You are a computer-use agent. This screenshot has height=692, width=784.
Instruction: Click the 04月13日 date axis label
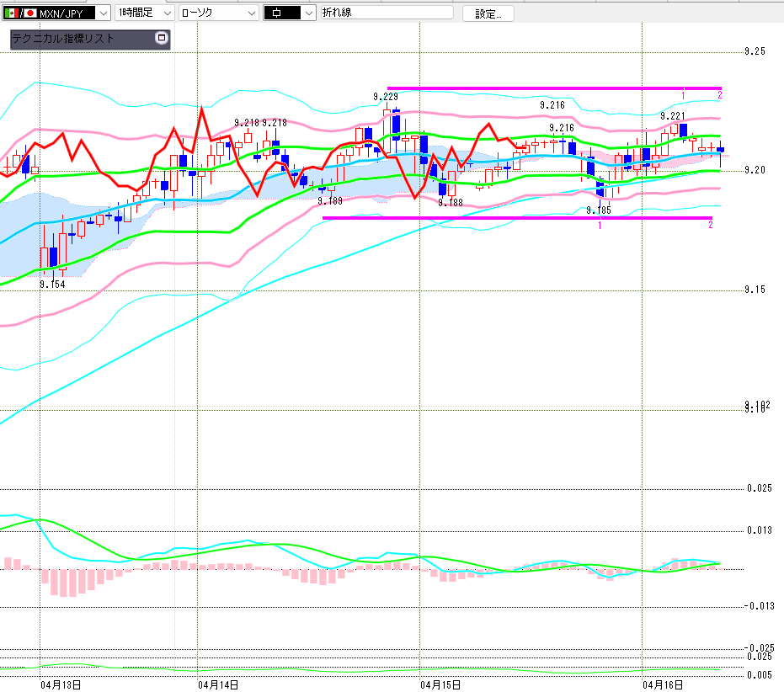click(61, 684)
